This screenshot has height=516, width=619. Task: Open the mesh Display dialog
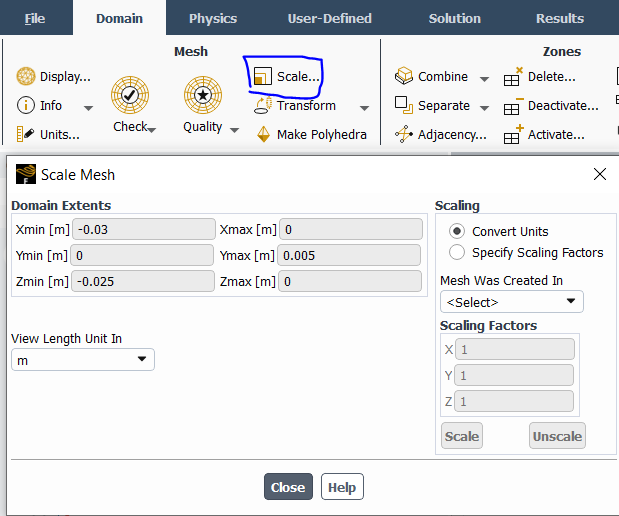pos(54,76)
